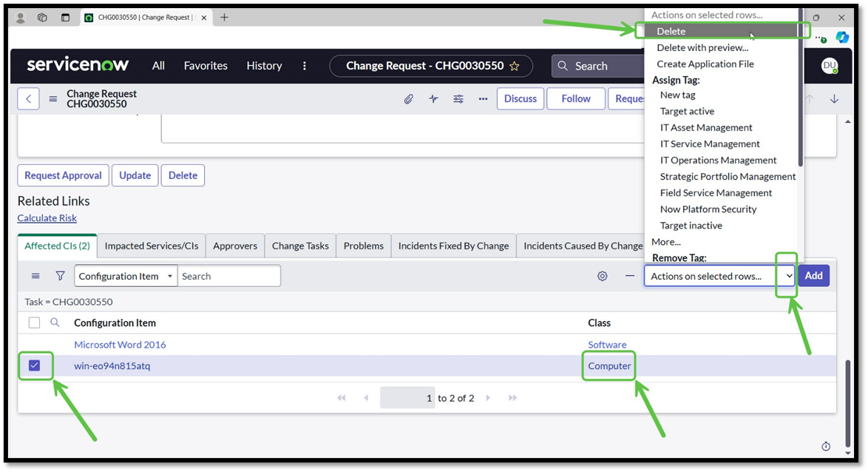Assign the Target inactive tag
The height and width of the screenshot is (472, 868).
point(691,226)
